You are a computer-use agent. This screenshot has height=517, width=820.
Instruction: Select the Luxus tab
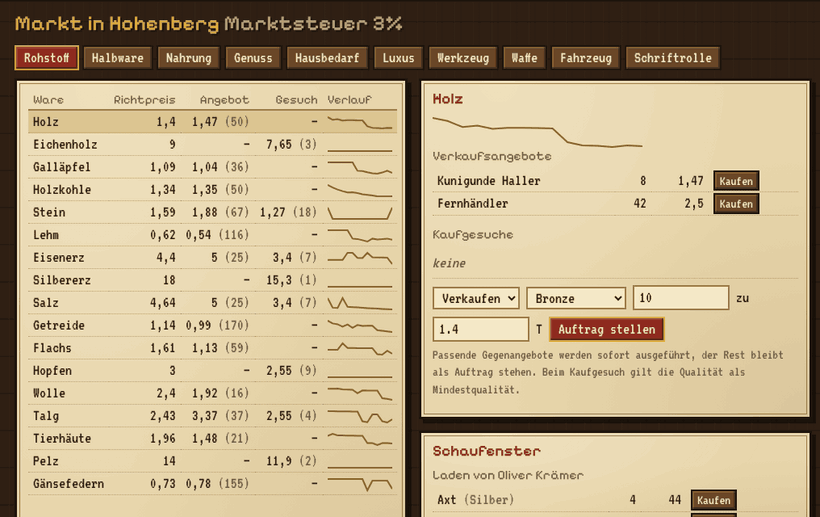click(398, 58)
